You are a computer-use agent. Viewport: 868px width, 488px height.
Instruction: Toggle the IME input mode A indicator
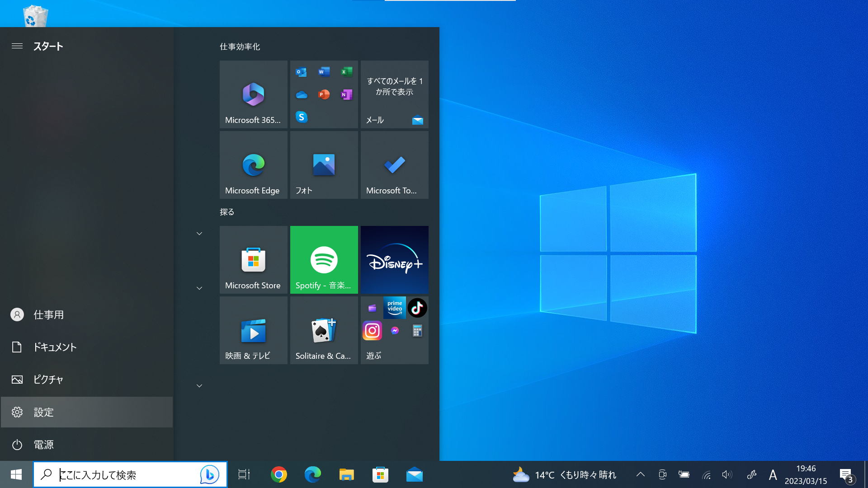pos(773,475)
